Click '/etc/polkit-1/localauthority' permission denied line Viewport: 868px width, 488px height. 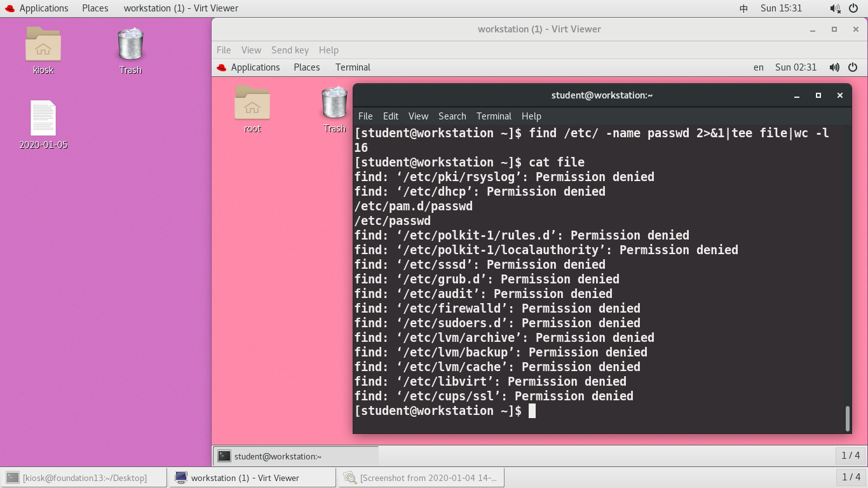point(546,250)
